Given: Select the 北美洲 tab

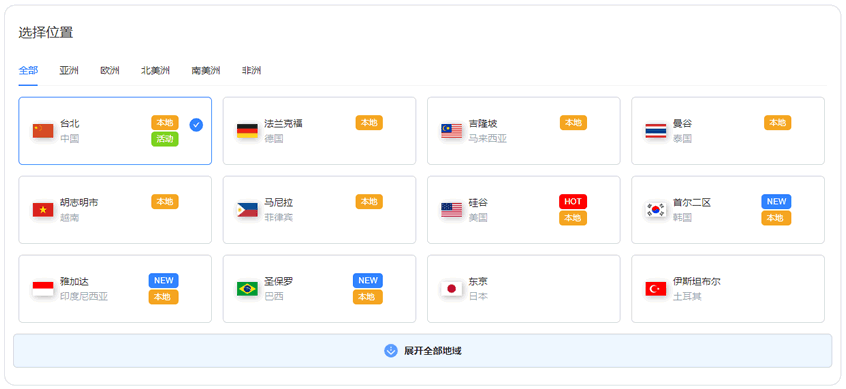Looking at the screenshot, I should (155, 71).
